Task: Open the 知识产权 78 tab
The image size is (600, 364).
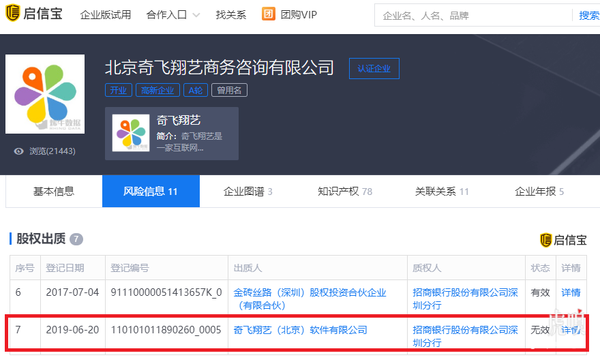Action: click(x=345, y=191)
